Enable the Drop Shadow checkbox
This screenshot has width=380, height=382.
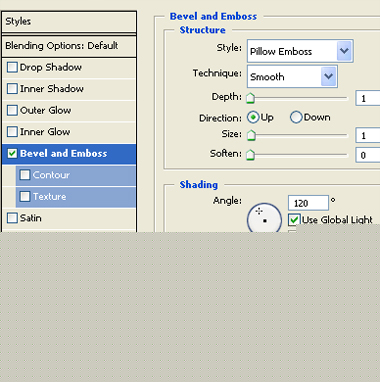coord(12,67)
